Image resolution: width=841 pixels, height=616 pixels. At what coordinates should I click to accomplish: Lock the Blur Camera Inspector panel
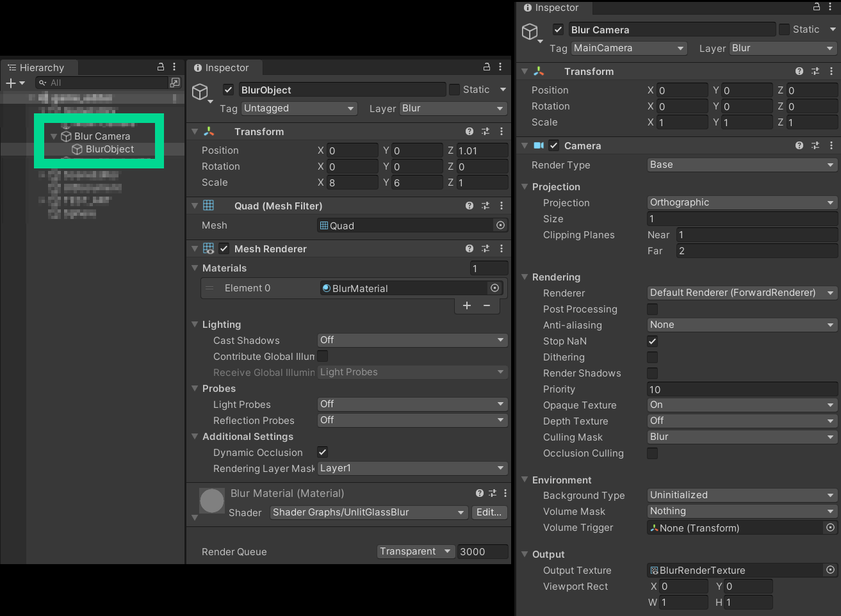[x=817, y=7]
